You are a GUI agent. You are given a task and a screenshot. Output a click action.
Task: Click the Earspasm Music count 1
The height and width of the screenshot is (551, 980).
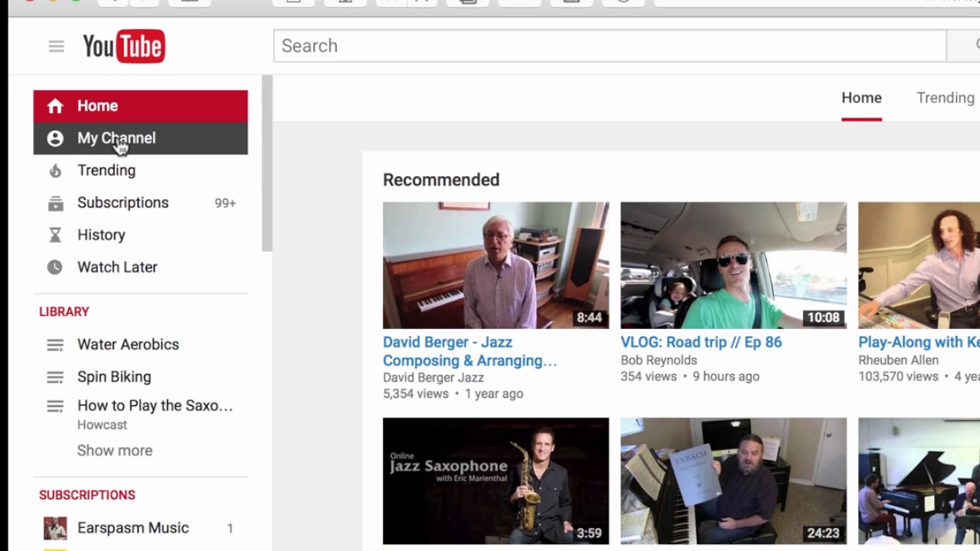point(230,529)
